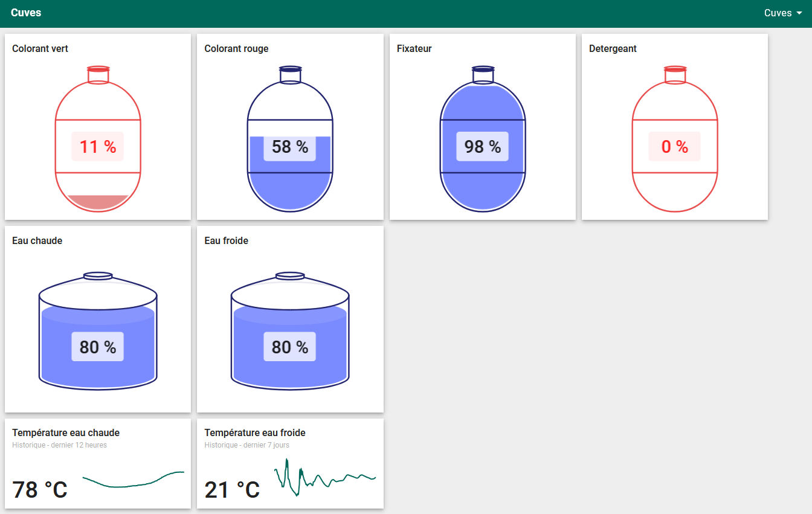Click the red cap of Detergeant tank
This screenshot has height=514, width=812.
(675, 69)
